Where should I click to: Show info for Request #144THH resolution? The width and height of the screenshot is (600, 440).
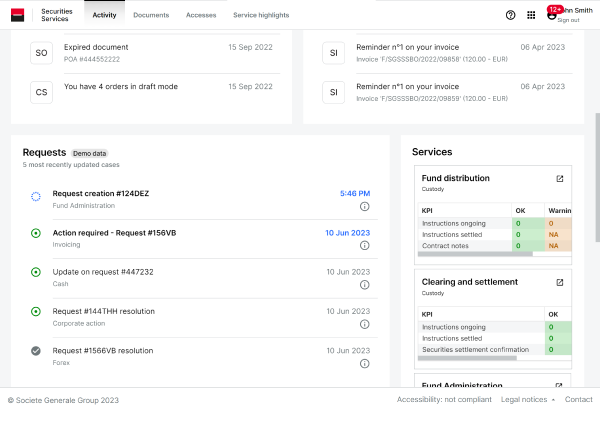point(365,325)
